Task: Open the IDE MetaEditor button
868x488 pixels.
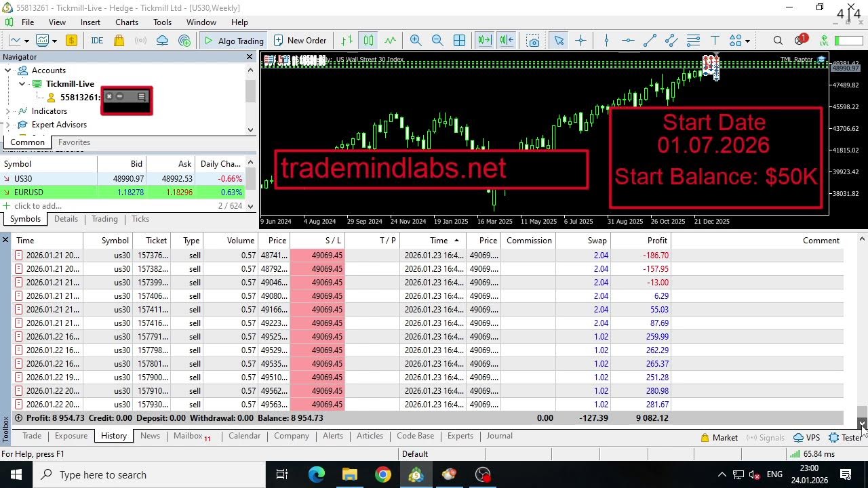Action: [97, 41]
